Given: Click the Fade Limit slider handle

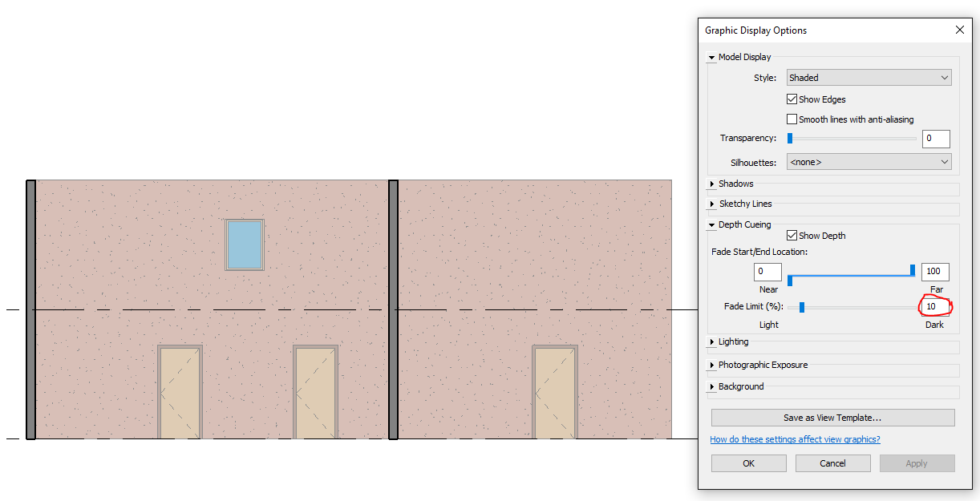Looking at the screenshot, I should click(x=802, y=307).
